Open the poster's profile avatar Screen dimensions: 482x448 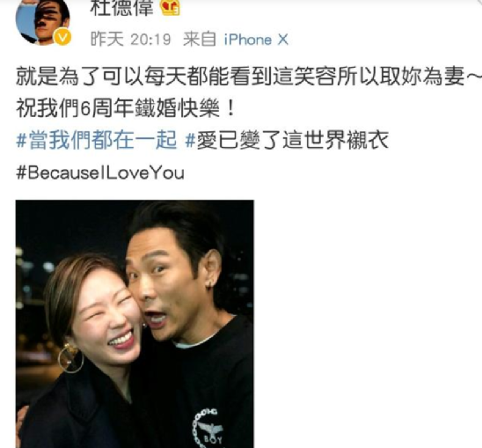pyautogui.click(x=43, y=21)
